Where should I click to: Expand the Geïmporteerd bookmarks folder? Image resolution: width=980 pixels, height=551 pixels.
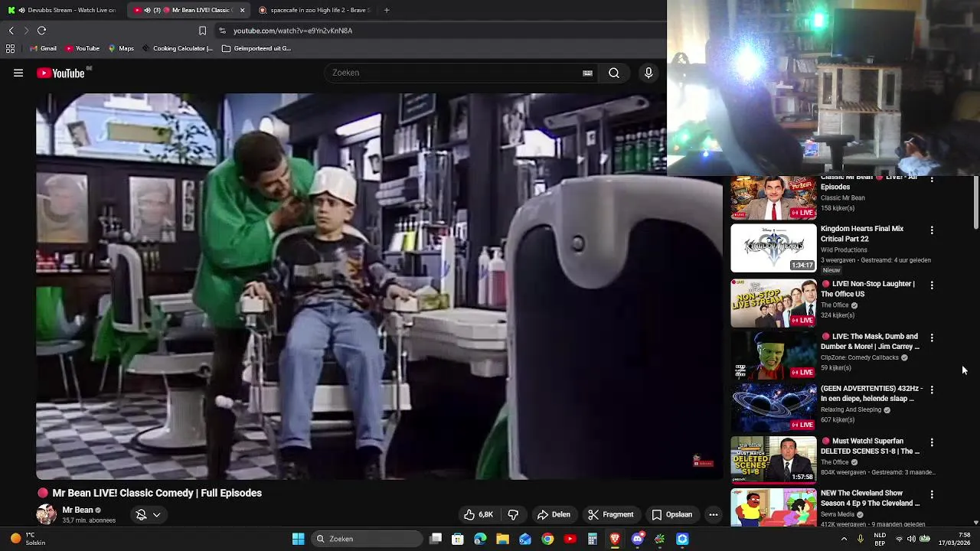click(256, 48)
